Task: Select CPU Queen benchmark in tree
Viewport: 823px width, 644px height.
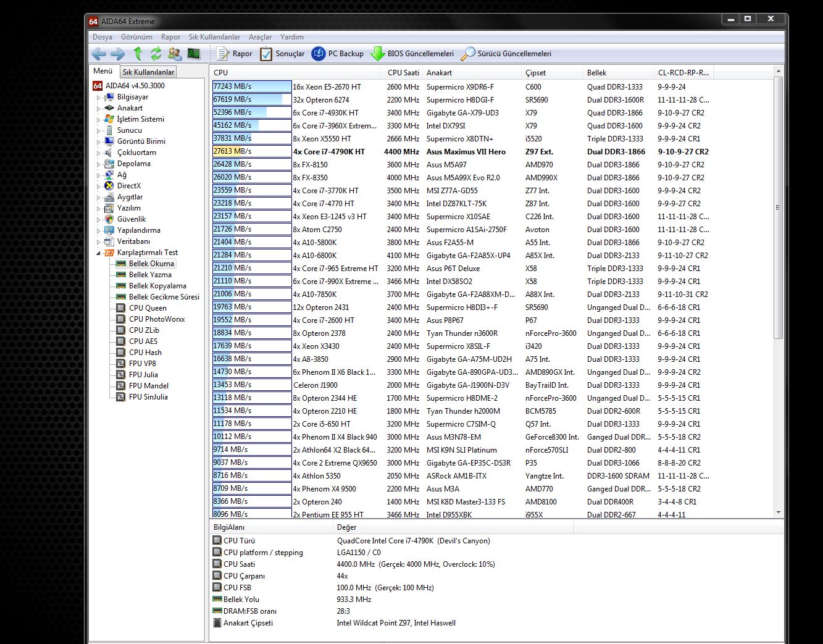Action: 148,308
